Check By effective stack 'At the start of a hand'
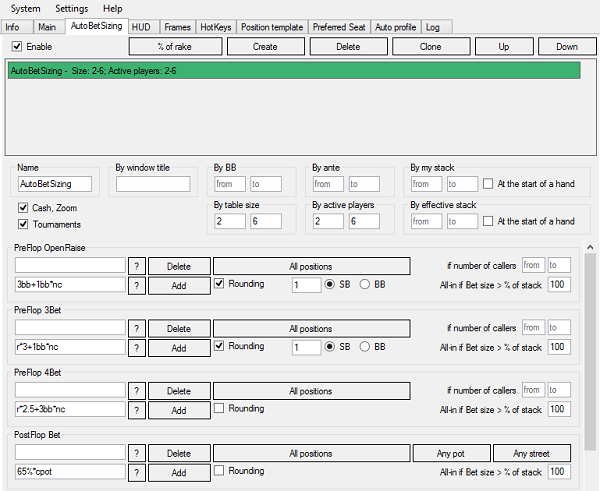The image size is (600, 491). 488,221
